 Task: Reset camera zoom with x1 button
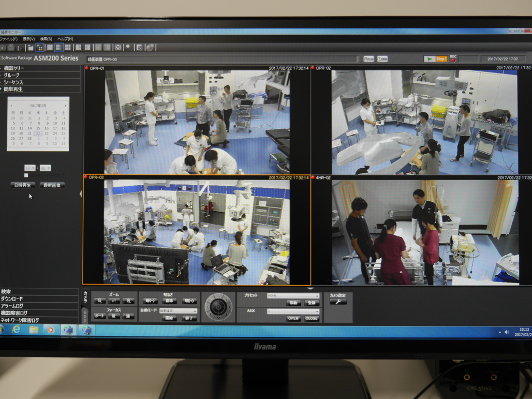click(x=114, y=301)
